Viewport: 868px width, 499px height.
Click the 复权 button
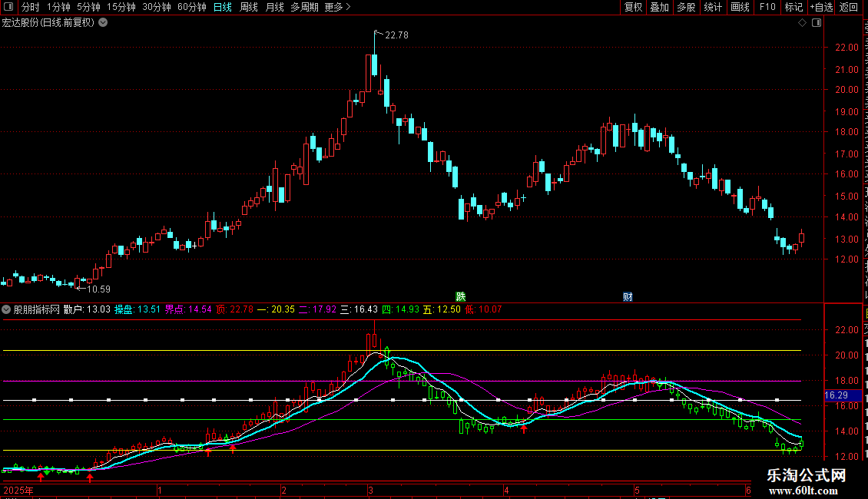click(633, 7)
